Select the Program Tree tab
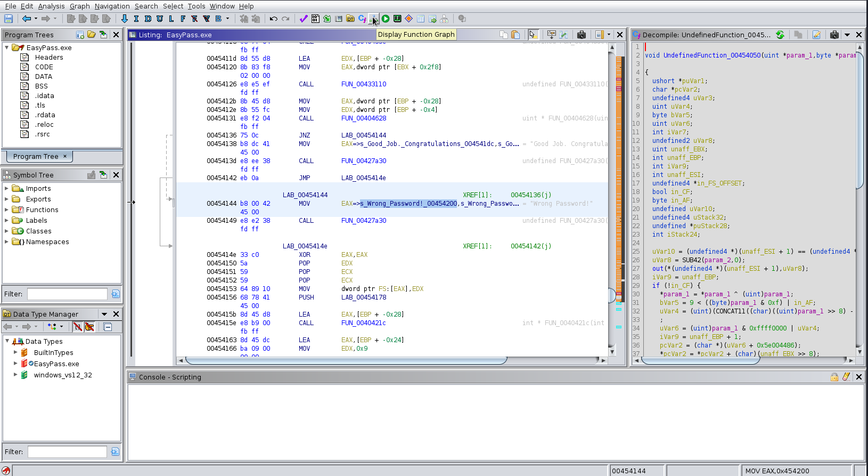 [x=39, y=156]
